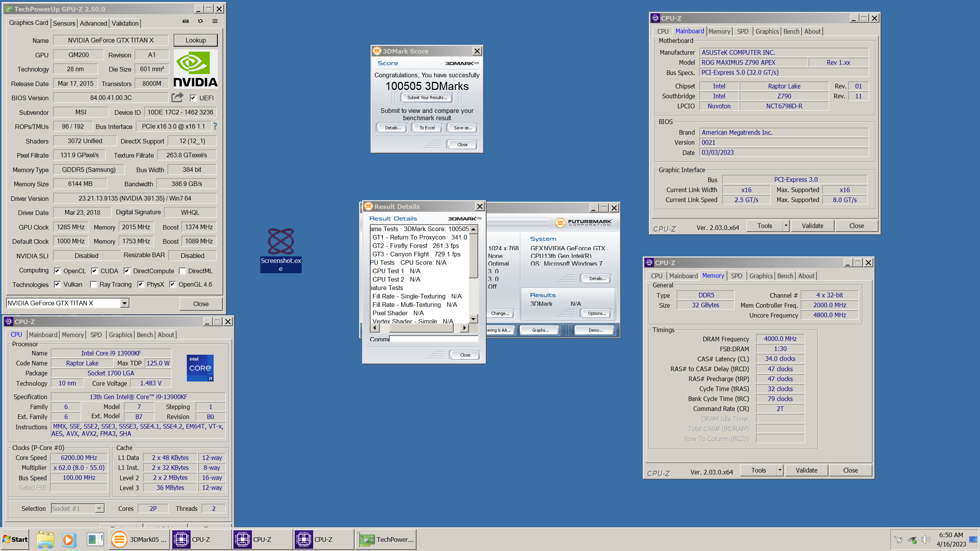Image resolution: width=980 pixels, height=551 pixels.
Task: Click the Comment input field in Result Details
Action: pyautogui.click(x=434, y=339)
